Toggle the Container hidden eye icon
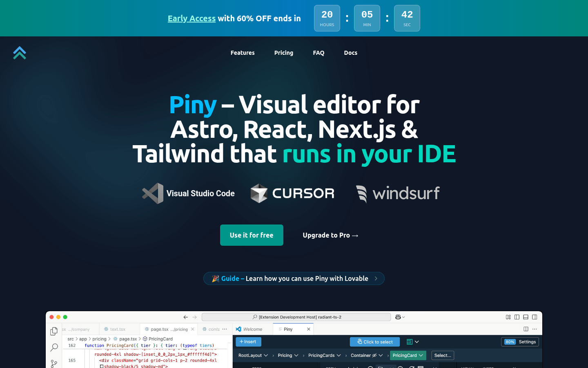 [x=374, y=355]
